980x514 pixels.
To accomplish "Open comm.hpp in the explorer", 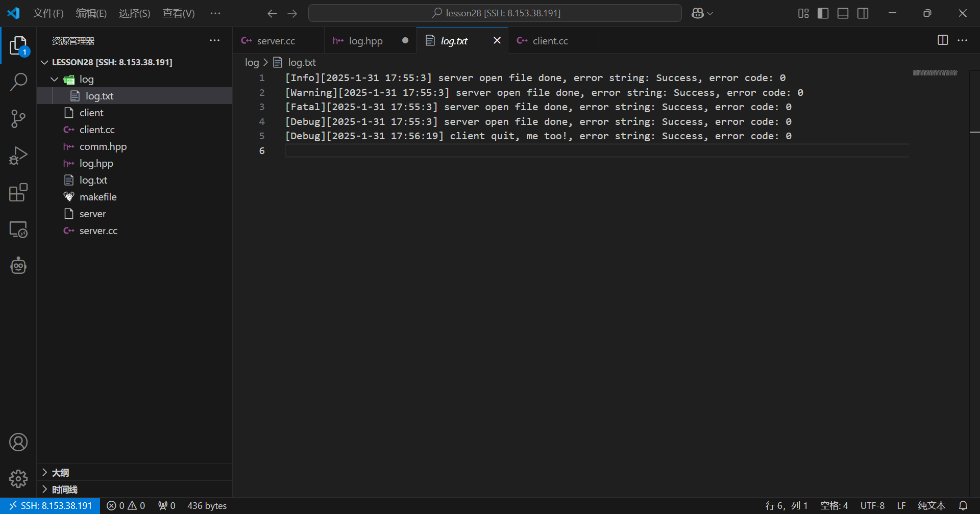I will (135, 146).
